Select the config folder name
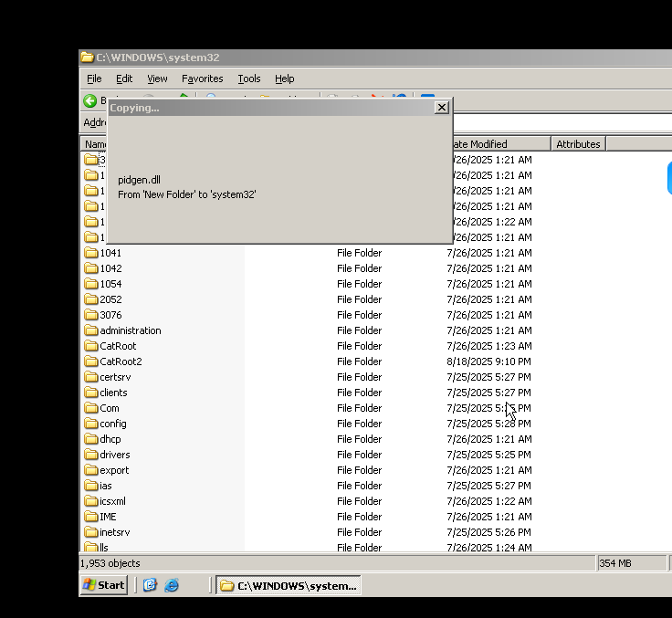This screenshot has width=672, height=618. click(112, 424)
